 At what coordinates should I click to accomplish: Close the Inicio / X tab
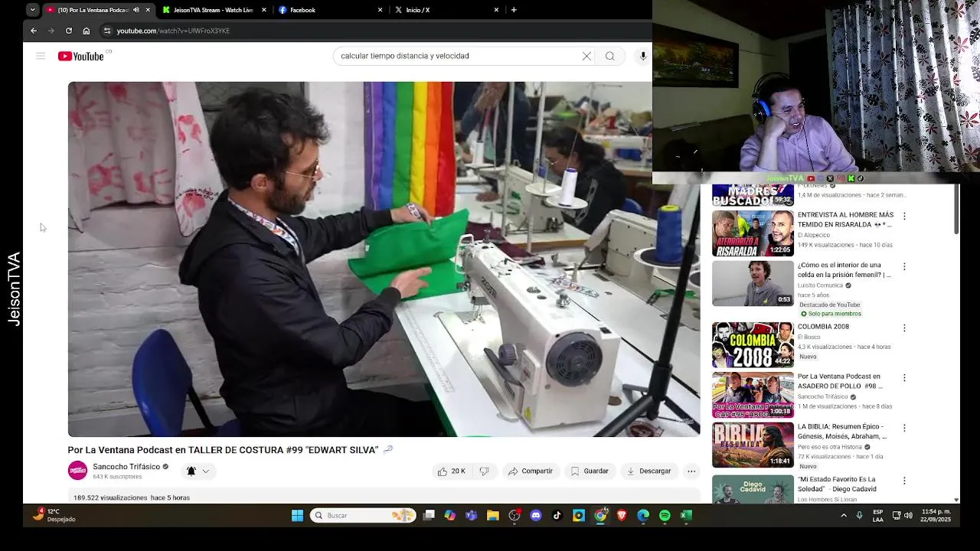[496, 10]
